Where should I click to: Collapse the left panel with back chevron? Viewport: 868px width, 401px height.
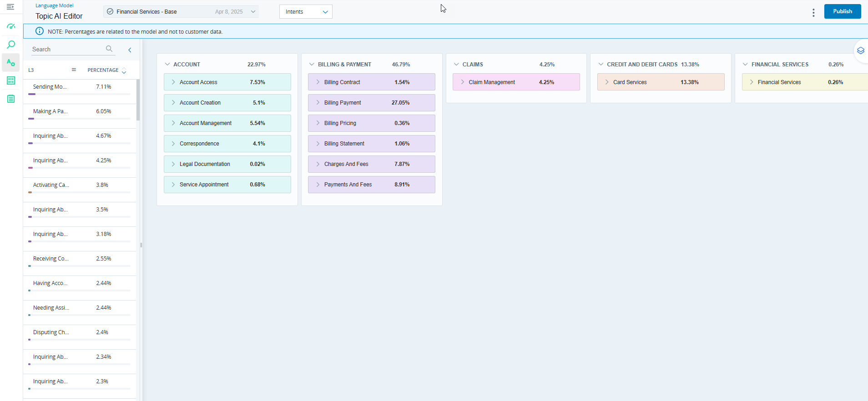pos(130,50)
